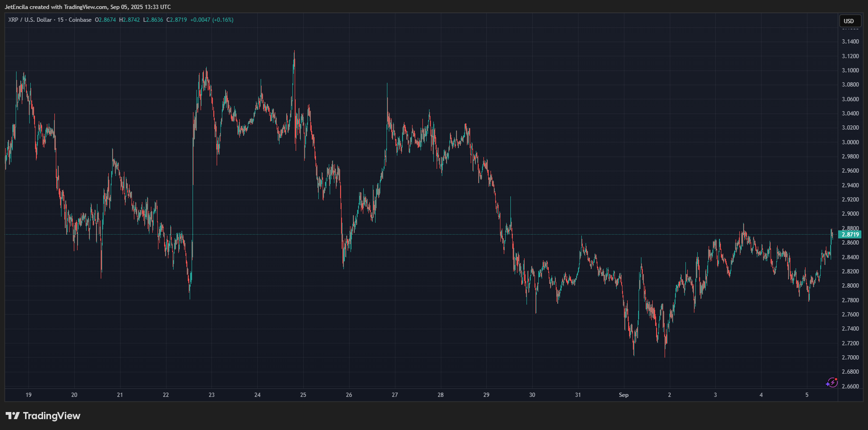
Task: Toggle the USD currency display
Action: coord(850,21)
